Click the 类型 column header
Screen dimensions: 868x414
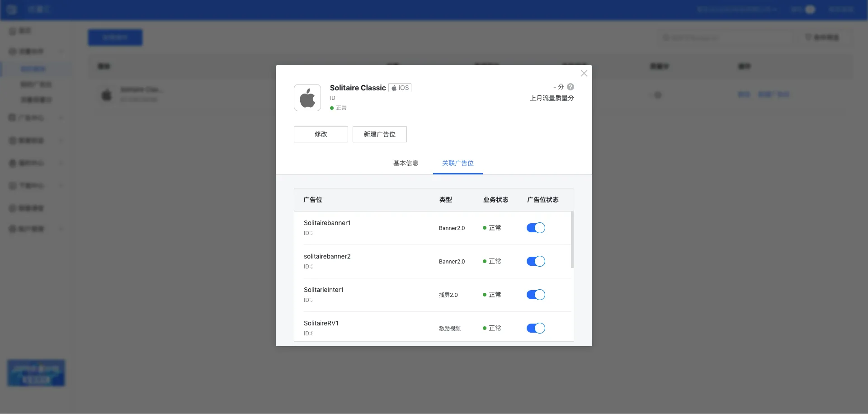pos(445,200)
